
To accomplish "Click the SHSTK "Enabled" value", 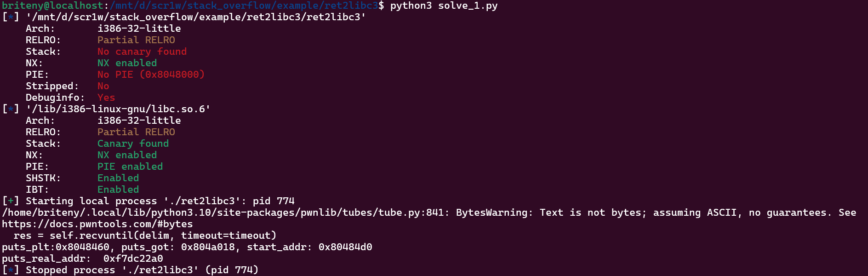I will pos(118,178).
